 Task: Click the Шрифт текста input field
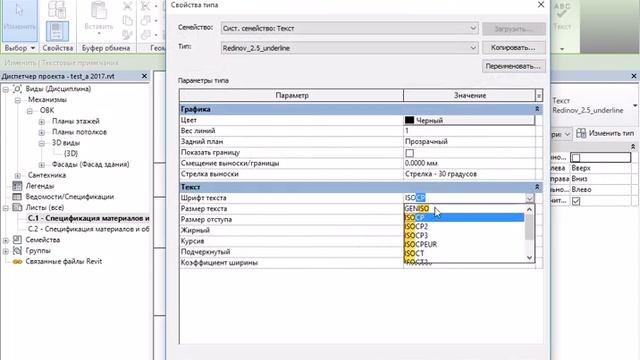point(464,198)
